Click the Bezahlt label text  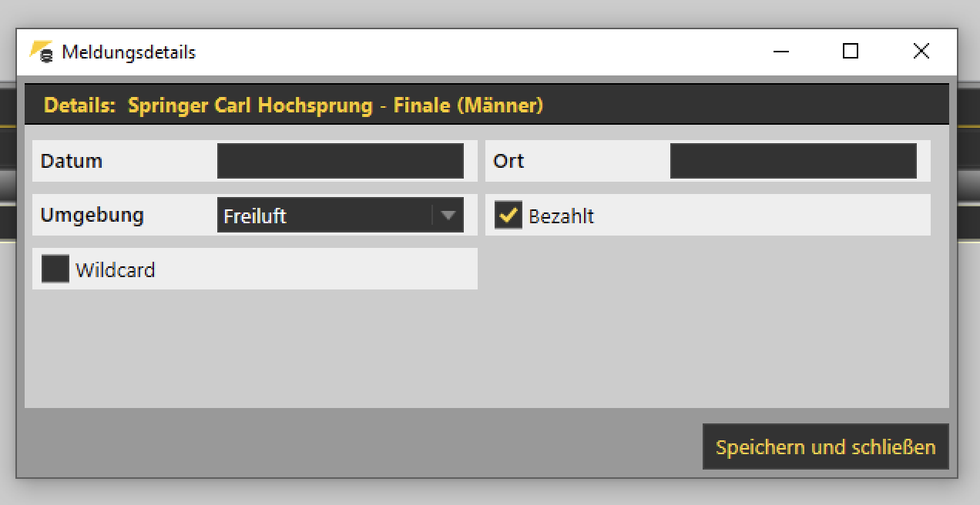pos(561,216)
